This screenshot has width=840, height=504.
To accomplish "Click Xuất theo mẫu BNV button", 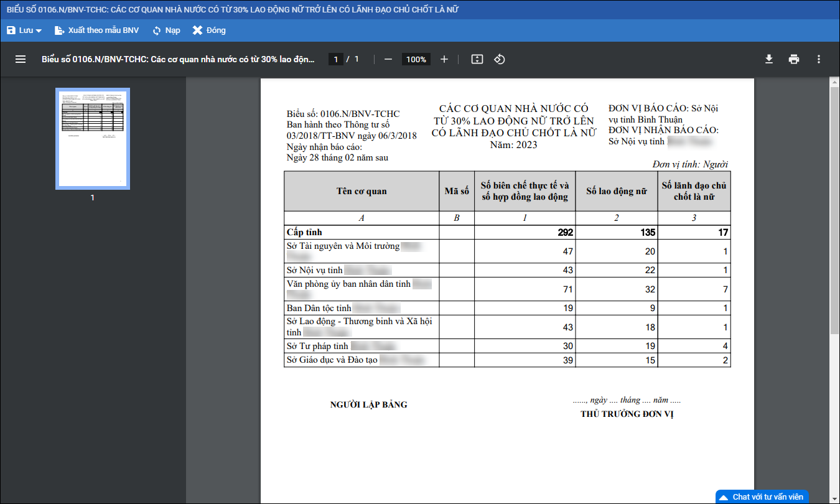I will coord(97,30).
